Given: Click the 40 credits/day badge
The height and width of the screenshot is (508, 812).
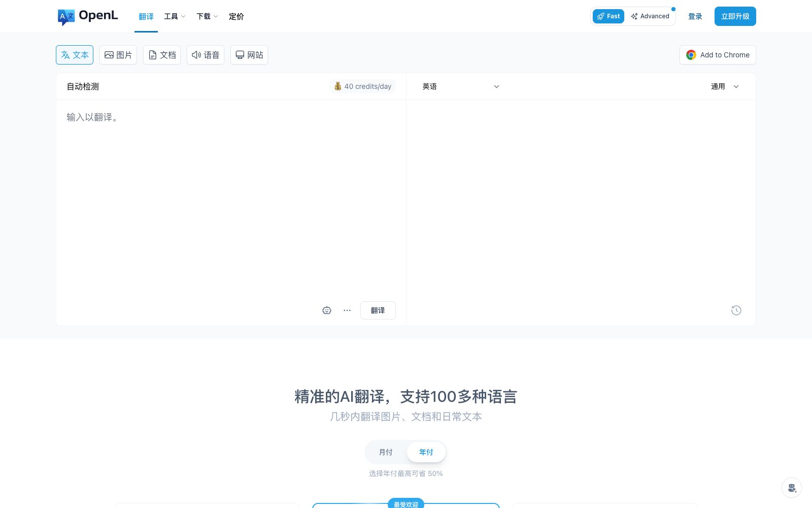Looking at the screenshot, I should tap(362, 86).
